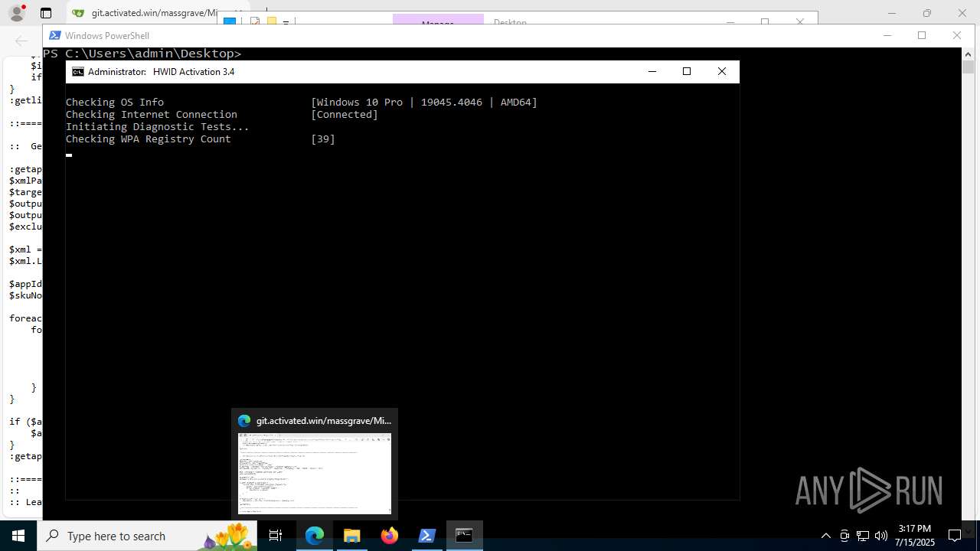The image size is (980, 551).
Task: Click the PowerShell vertical scrollbar thumb
Action: (x=968, y=67)
